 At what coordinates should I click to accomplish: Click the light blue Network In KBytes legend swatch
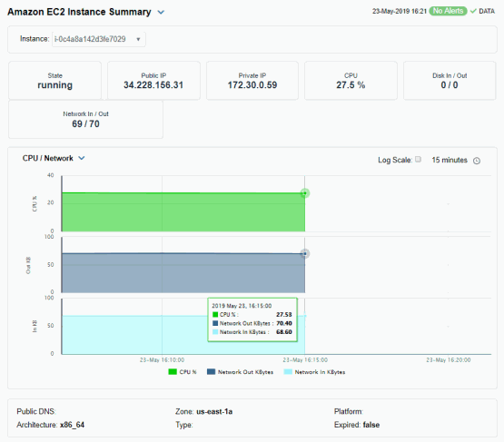[x=288, y=372]
